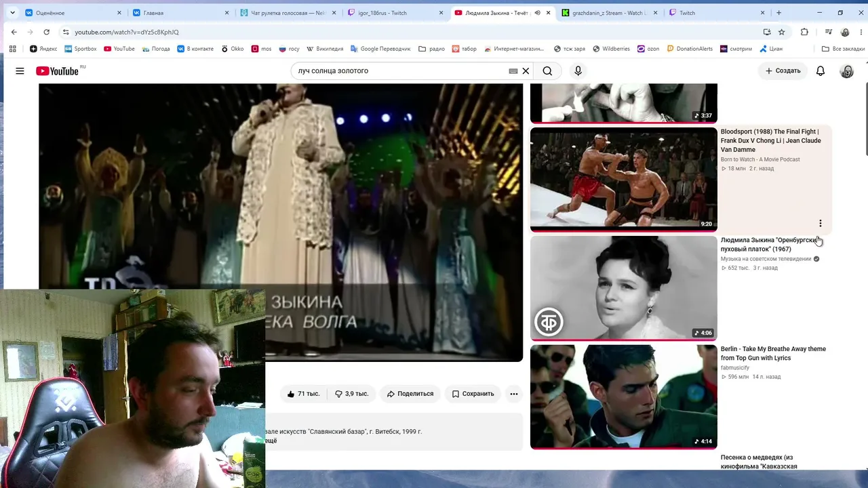868x488 pixels.
Task: Visit Музыка на советском телевидении channel
Action: click(x=766, y=259)
